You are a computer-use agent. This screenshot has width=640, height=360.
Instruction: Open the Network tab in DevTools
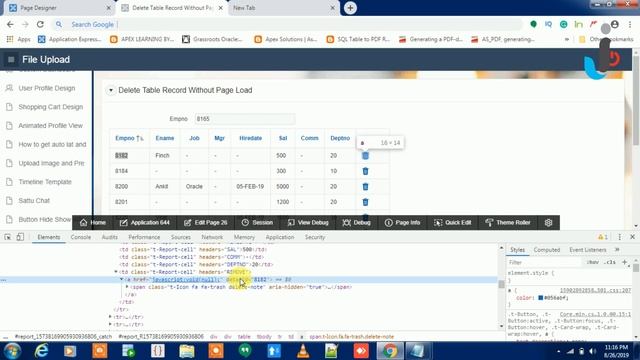(212, 237)
